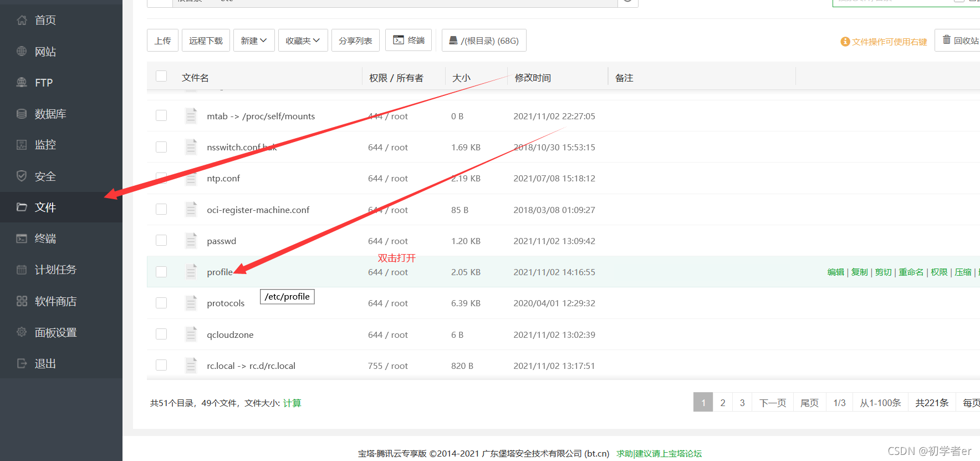The height and width of the screenshot is (461, 980).
Task: Open the 安全 sidebar menu
Action: [61, 176]
